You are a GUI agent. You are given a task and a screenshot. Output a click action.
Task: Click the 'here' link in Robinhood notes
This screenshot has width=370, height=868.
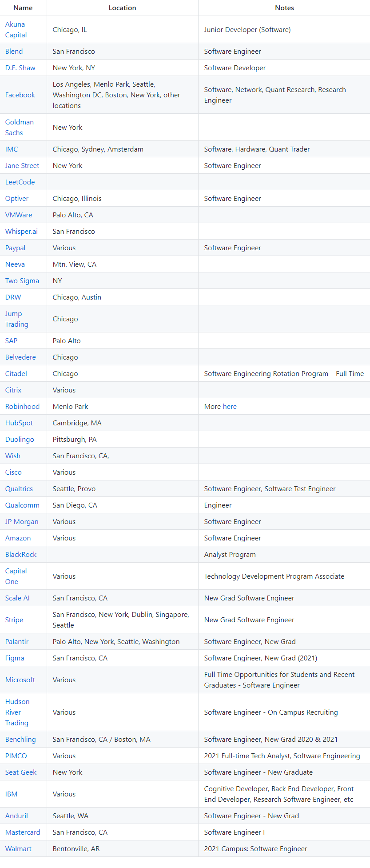pos(230,407)
